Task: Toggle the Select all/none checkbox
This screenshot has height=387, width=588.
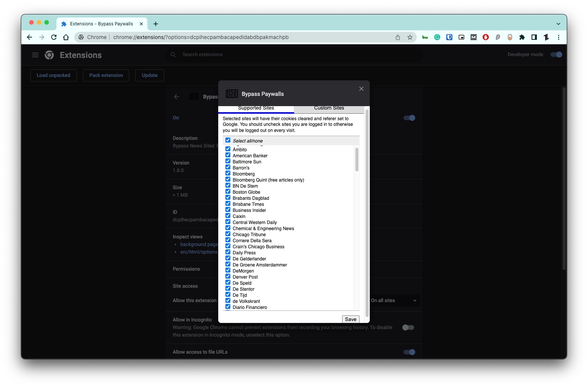Action: tap(228, 140)
